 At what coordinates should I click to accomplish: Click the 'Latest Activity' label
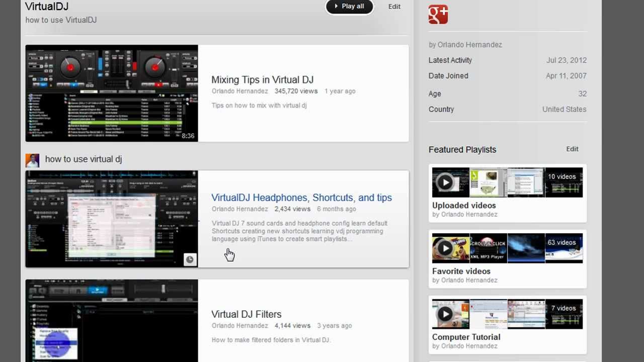[x=450, y=60]
